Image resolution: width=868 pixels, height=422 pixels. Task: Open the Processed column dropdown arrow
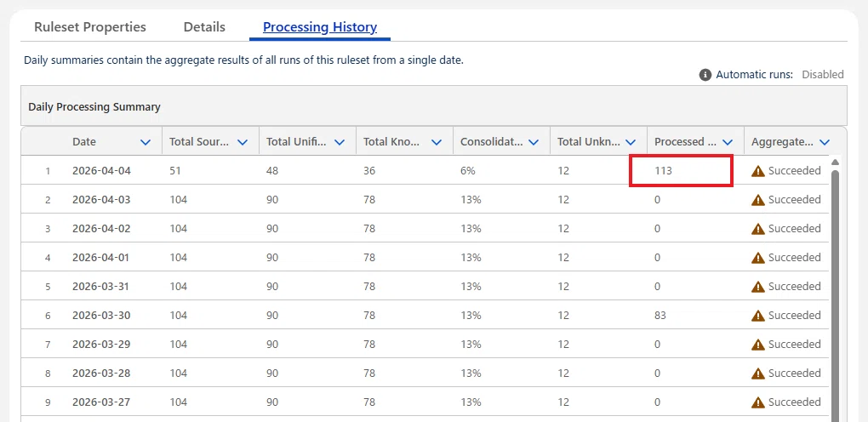pos(728,142)
